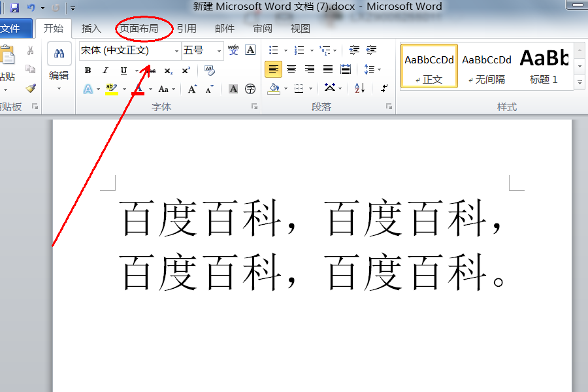Open Customize Quick Access Toolbar dropdown
This screenshot has width=588, height=392.
pos(73,8)
